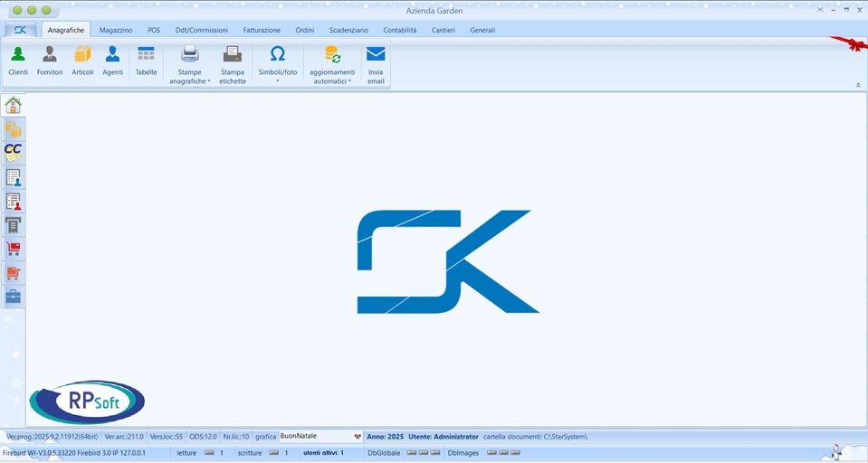This screenshot has height=463, width=868.
Task: Click the home icon in sidebar
Action: [13, 105]
